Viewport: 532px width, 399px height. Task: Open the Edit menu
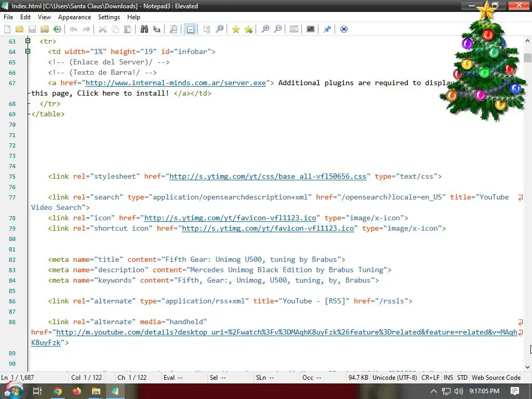click(25, 17)
